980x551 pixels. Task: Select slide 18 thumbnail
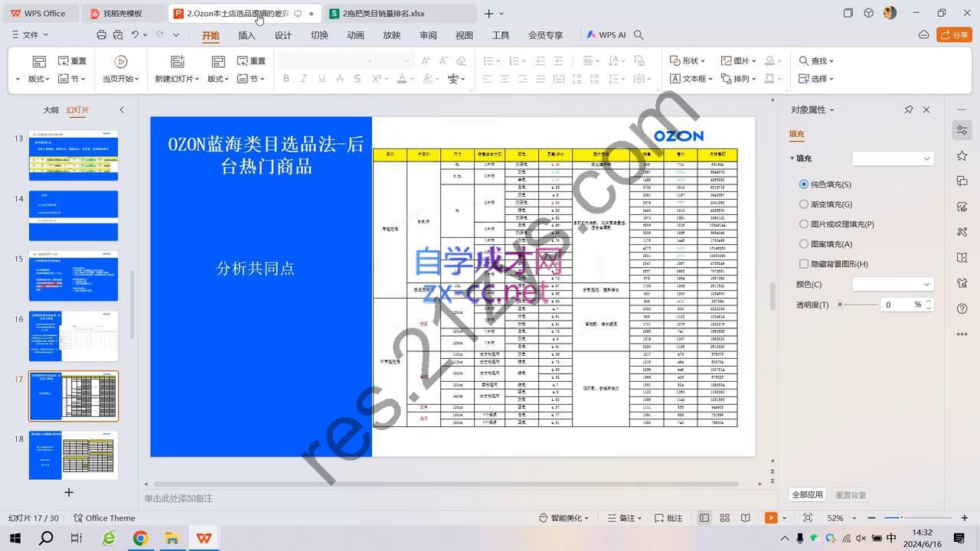73,455
